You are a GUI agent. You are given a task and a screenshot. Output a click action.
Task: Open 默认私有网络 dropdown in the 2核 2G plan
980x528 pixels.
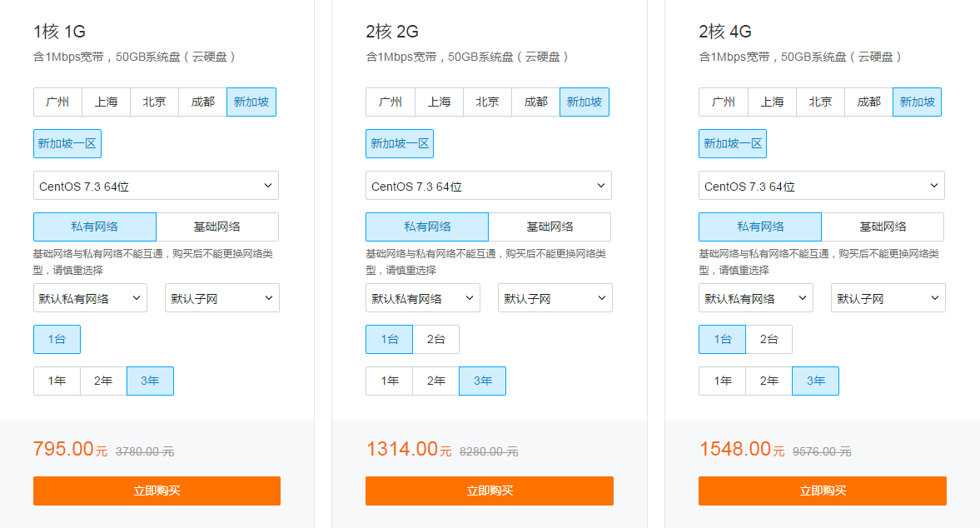(422, 298)
